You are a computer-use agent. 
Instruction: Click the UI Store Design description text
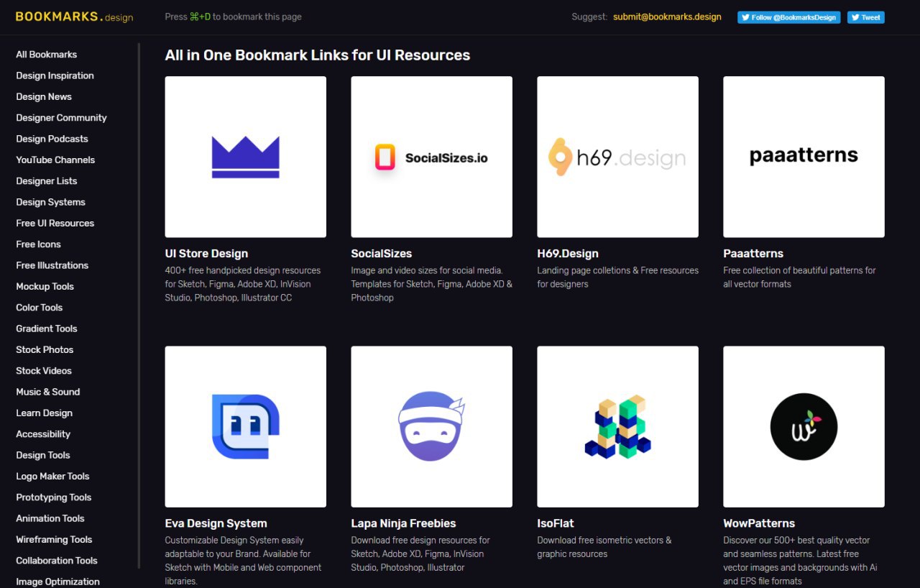[243, 284]
